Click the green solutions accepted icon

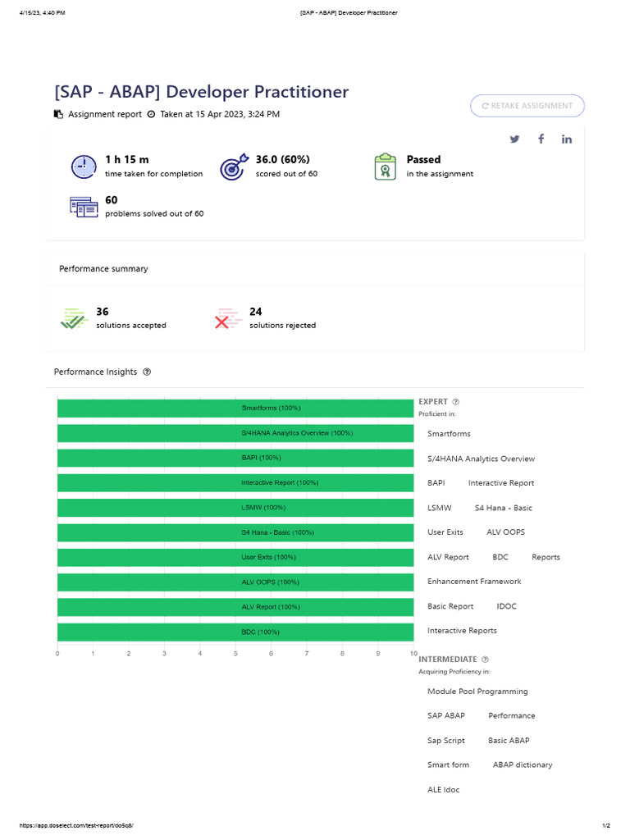74,318
